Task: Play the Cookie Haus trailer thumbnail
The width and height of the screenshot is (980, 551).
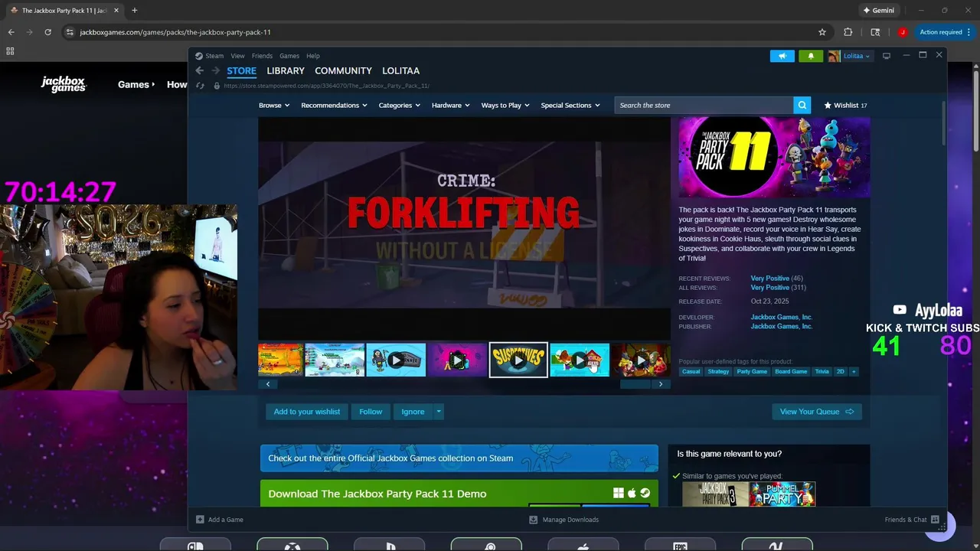Action: (x=580, y=360)
